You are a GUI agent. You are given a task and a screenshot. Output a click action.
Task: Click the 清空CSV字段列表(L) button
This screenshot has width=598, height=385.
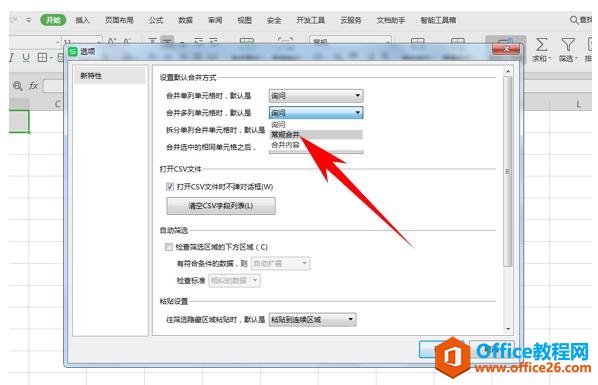tap(221, 206)
